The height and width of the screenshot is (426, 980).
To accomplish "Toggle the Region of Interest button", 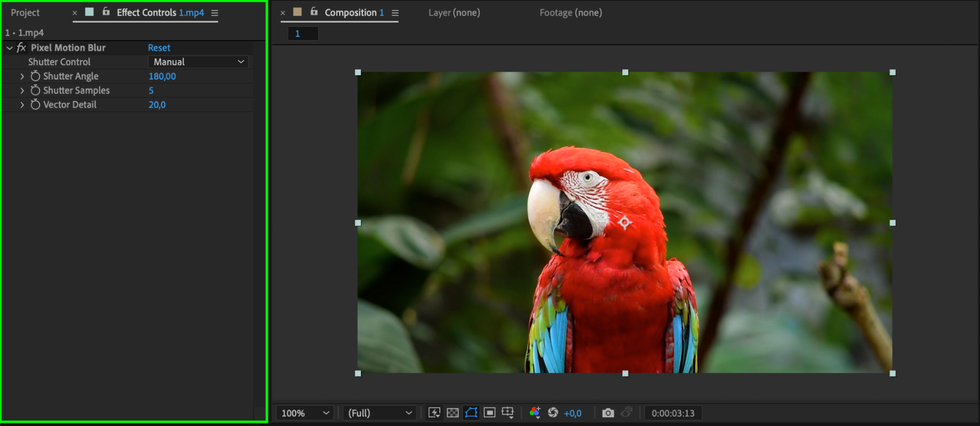I will (x=489, y=413).
